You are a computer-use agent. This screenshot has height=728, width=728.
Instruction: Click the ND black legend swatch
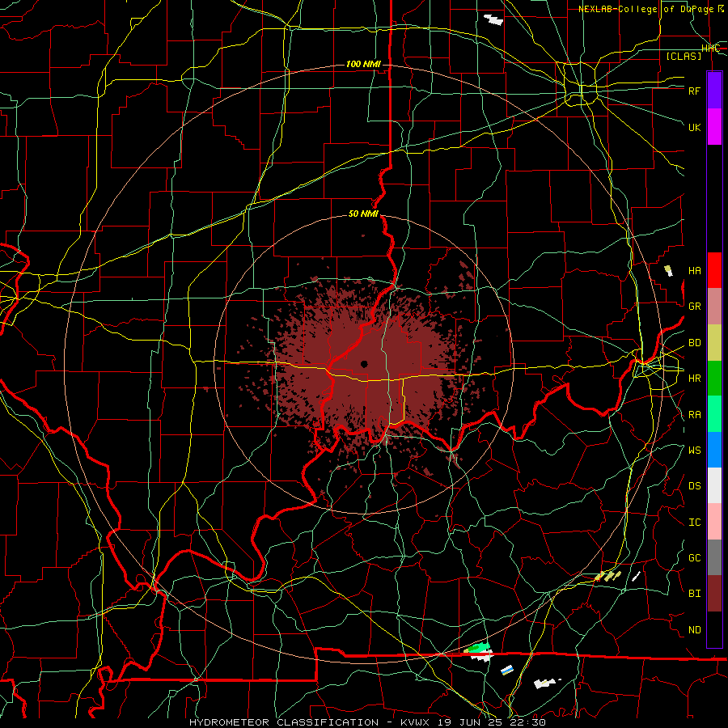coord(714,629)
